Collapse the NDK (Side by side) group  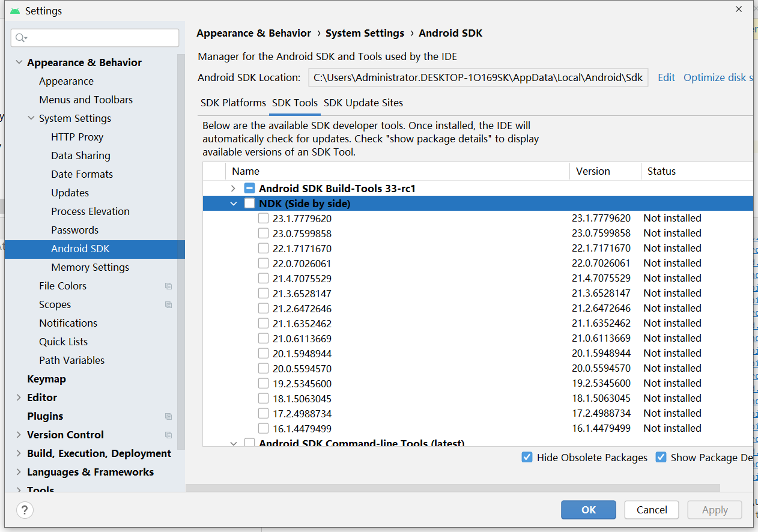pos(234,204)
